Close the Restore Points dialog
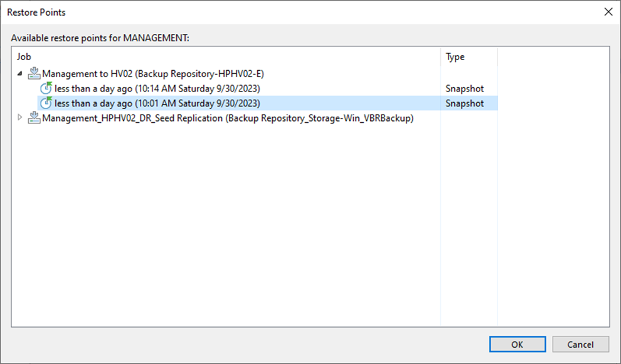This screenshot has height=364, width=621. pos(608,12)
